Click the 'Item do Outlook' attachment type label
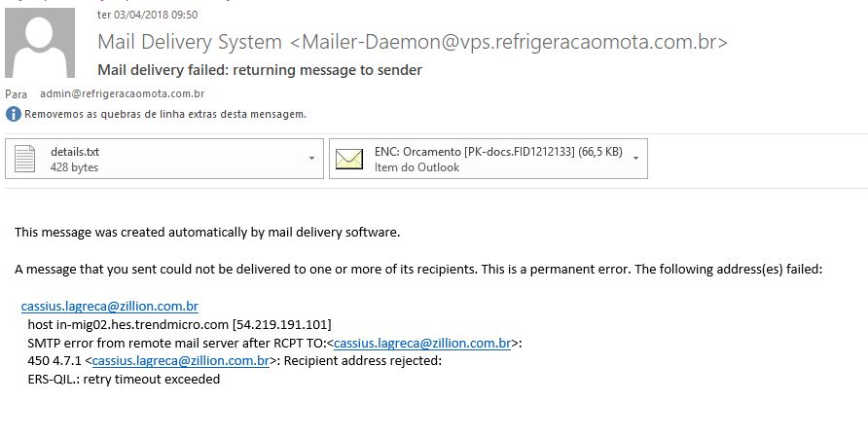Screen dimensions: 868x439 pyautogui.click(x=416, y=167)
